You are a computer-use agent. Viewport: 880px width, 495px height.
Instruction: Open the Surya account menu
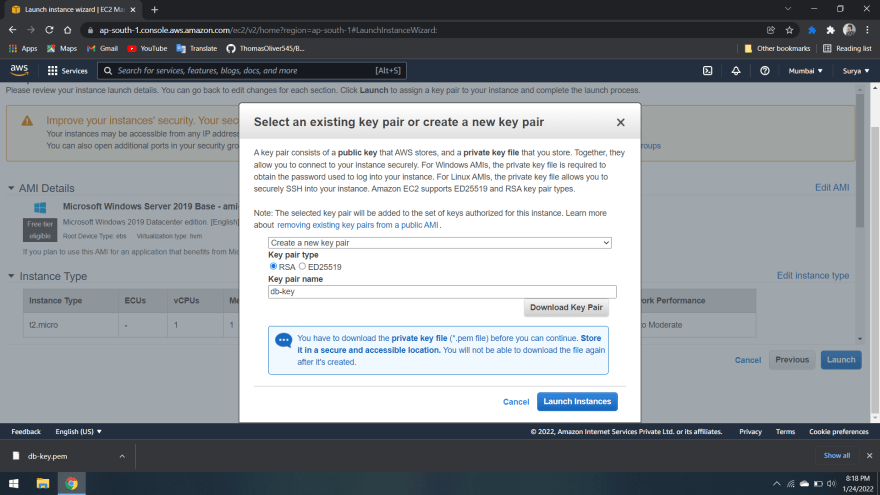pyautogui.click(x=855, y=71)
